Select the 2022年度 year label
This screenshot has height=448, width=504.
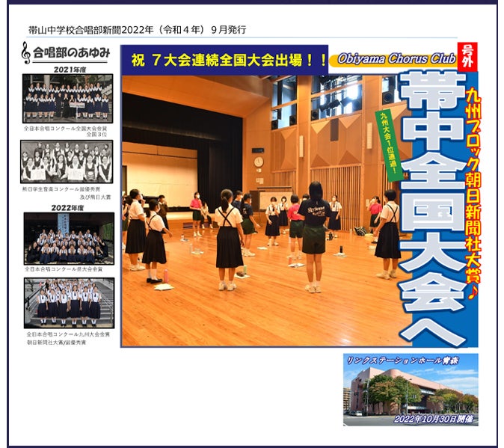(67, 207)
